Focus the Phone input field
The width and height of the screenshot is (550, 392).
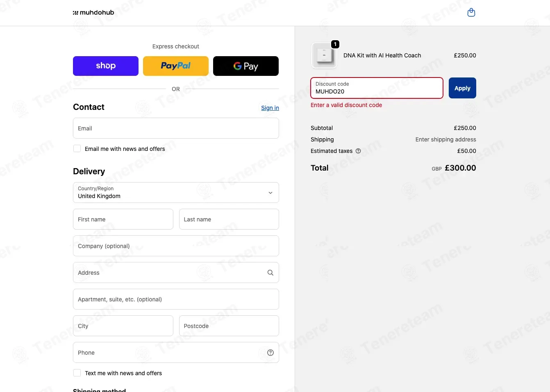pyautogui.click(x=176, y=353)
